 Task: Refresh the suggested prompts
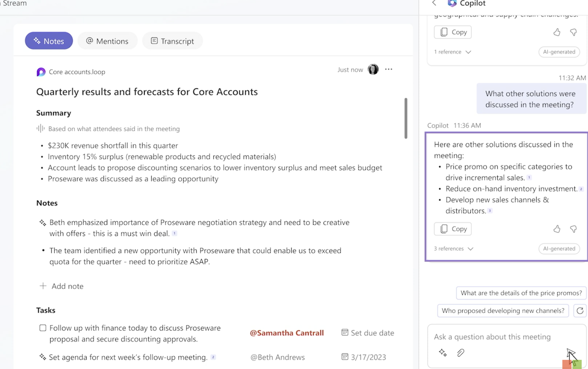[580, 310]
